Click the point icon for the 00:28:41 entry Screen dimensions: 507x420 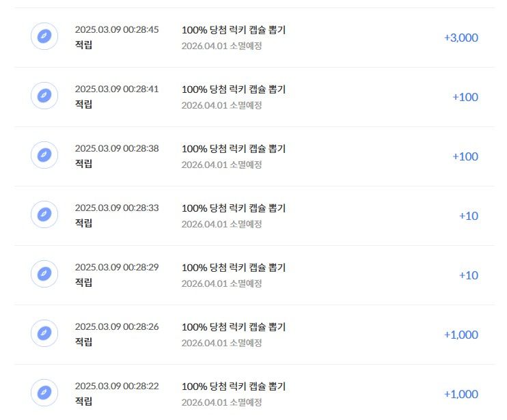[44, 96]
